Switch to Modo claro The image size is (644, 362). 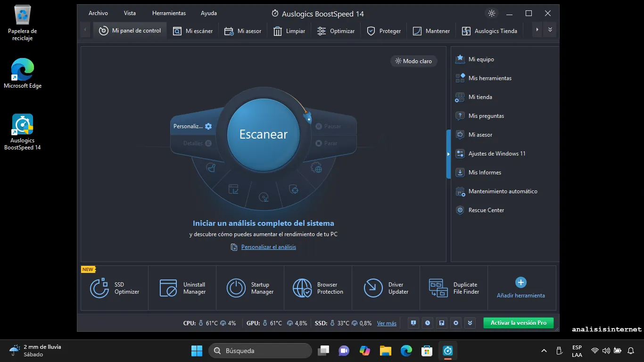click(413, 61)
